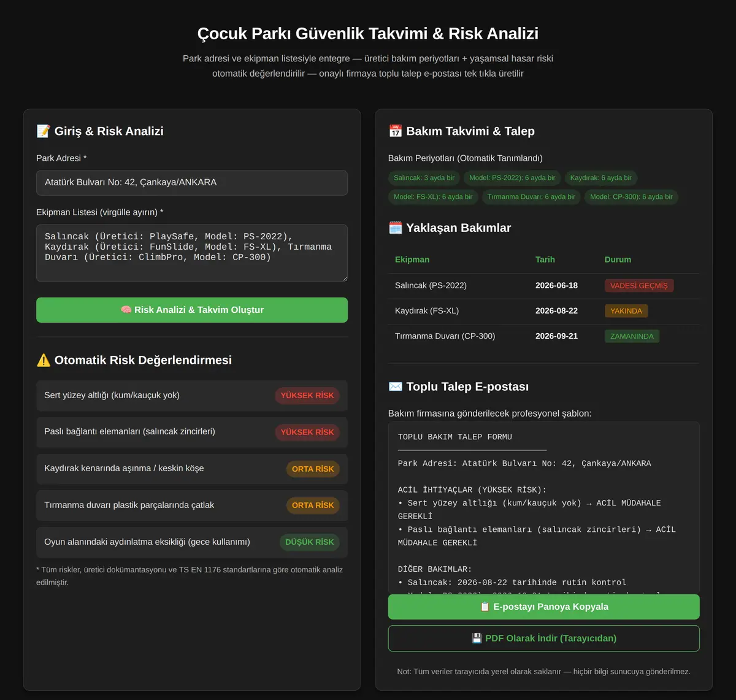This screenshot has height=700, width=736.
Task: Click the floppy disk icon on PDF button
Action: [x=477, y=638]
